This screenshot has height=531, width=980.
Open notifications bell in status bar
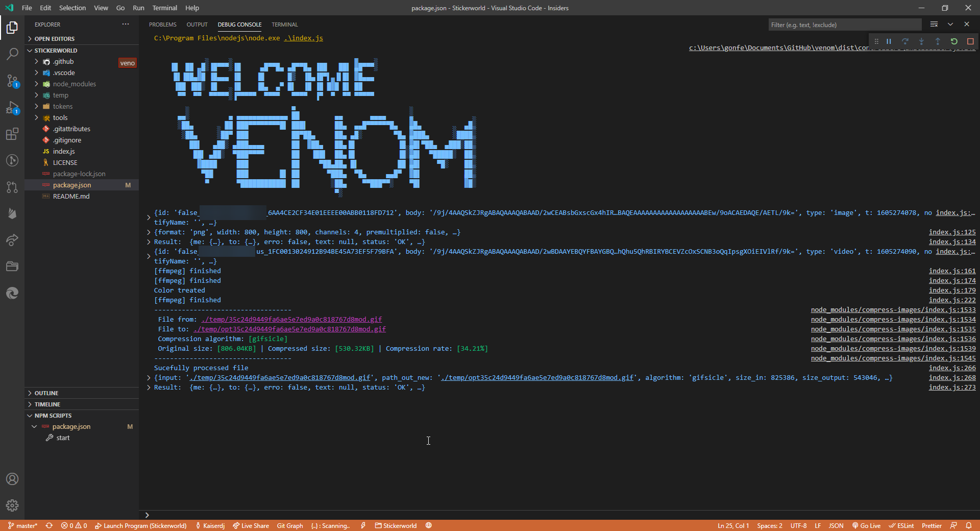click(969, 525)
